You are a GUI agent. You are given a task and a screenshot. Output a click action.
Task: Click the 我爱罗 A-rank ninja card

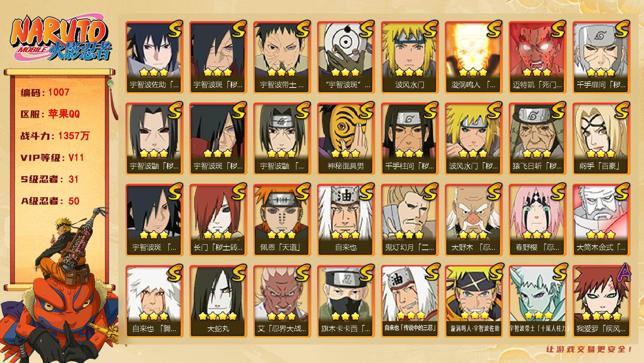coord(602,301)
